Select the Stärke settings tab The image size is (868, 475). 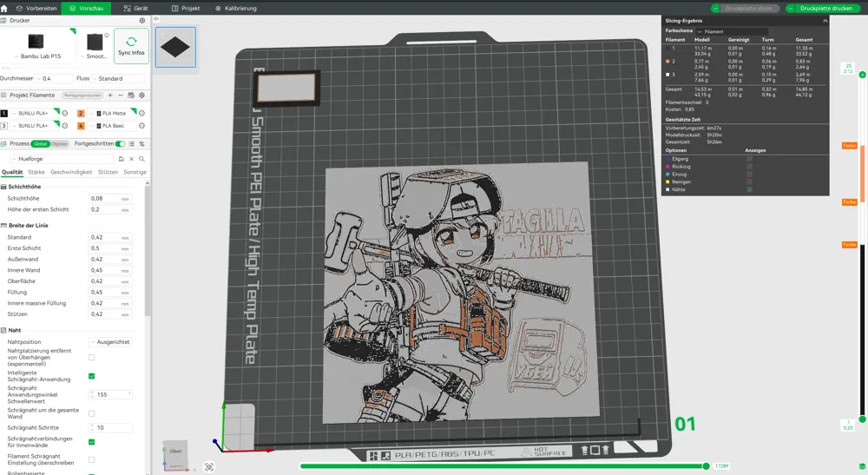pyautogui.click(x=36, y=172)
